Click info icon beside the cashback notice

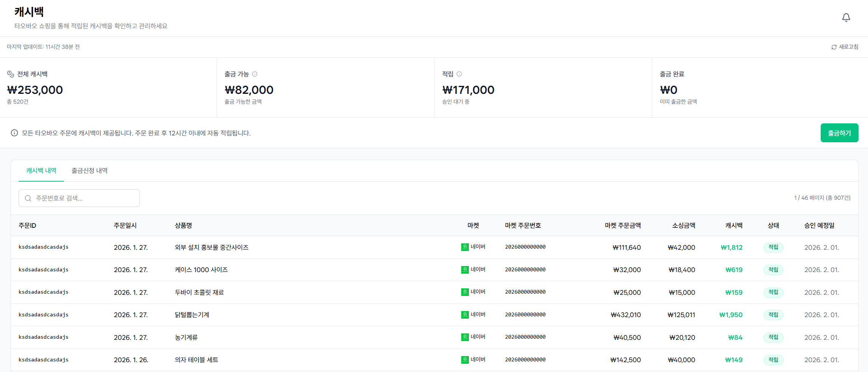click(14, 133)
